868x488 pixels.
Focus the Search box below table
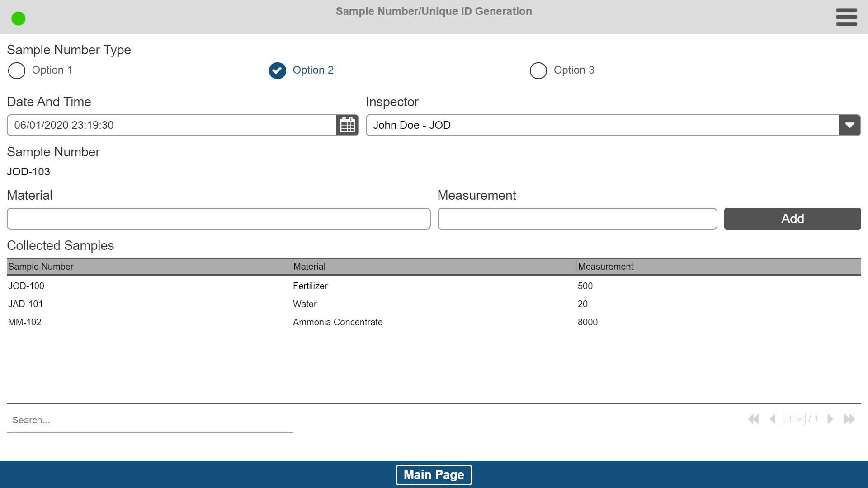coord(150,420)
